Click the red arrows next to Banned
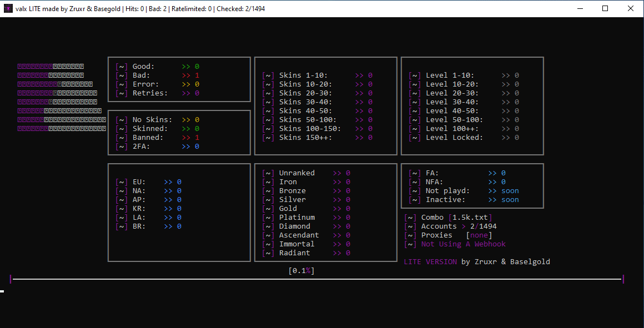Image resolution: width=644 pixels, height=328 pixels. point(186,138)
